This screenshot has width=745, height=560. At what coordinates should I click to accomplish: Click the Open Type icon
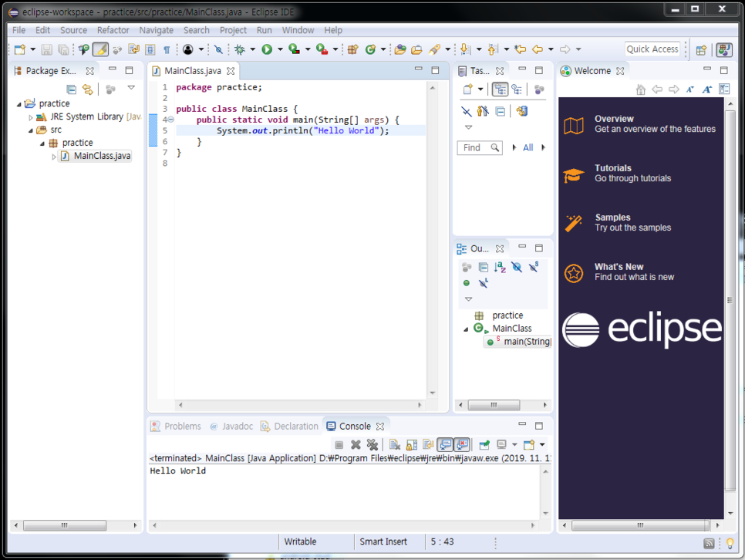(400, 49)
